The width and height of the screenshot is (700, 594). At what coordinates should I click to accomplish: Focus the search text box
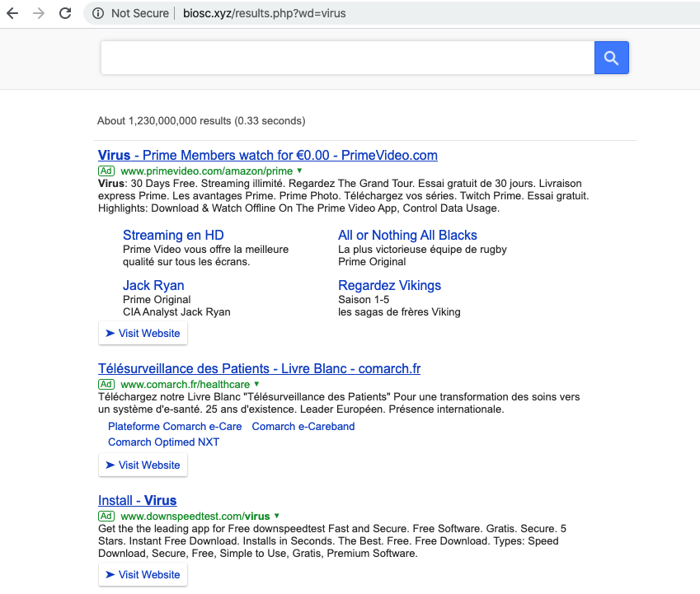[x=346, y=58]
